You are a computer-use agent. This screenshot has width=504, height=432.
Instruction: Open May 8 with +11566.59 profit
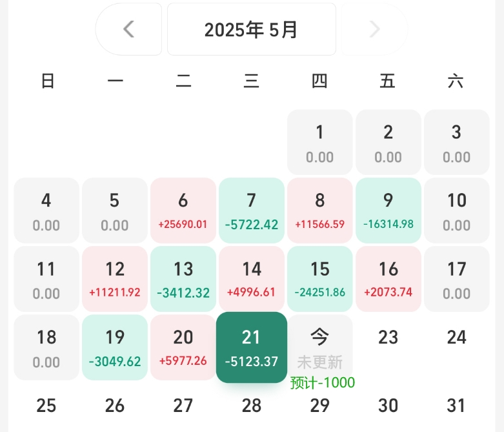320,211
